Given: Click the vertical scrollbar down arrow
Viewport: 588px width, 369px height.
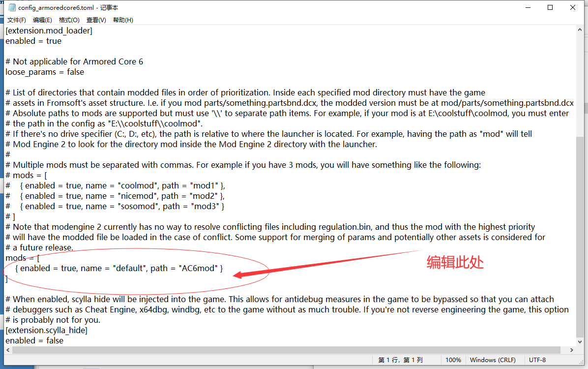Looking at the screenshot, I should 580,341.
